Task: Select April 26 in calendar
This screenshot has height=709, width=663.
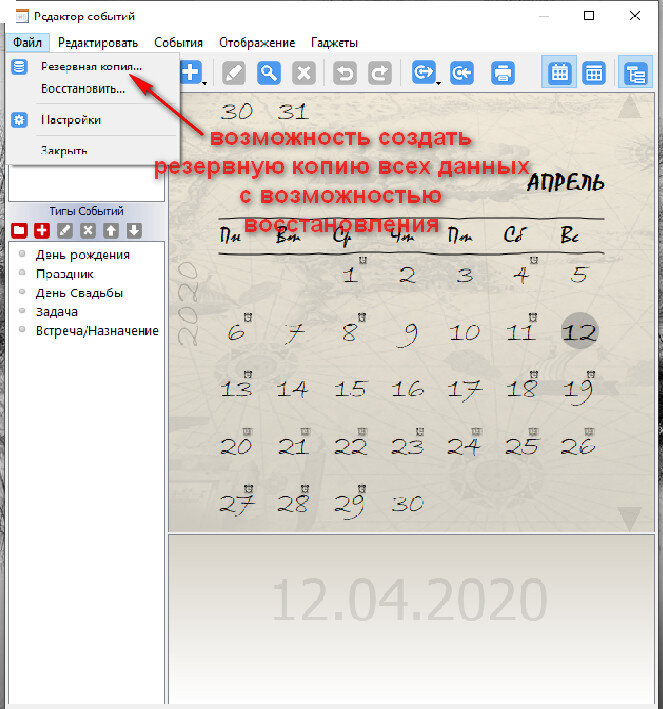Action: tap(578, 447)
